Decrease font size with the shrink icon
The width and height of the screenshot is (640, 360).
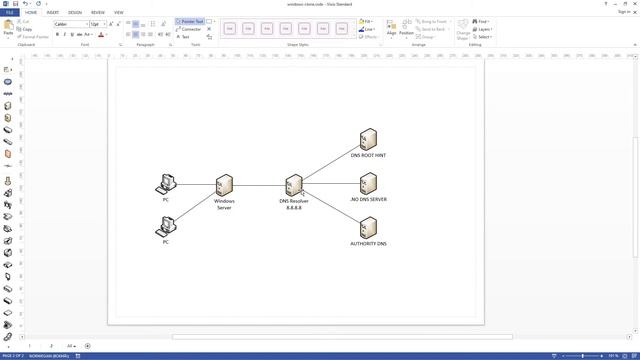point(118,24)
